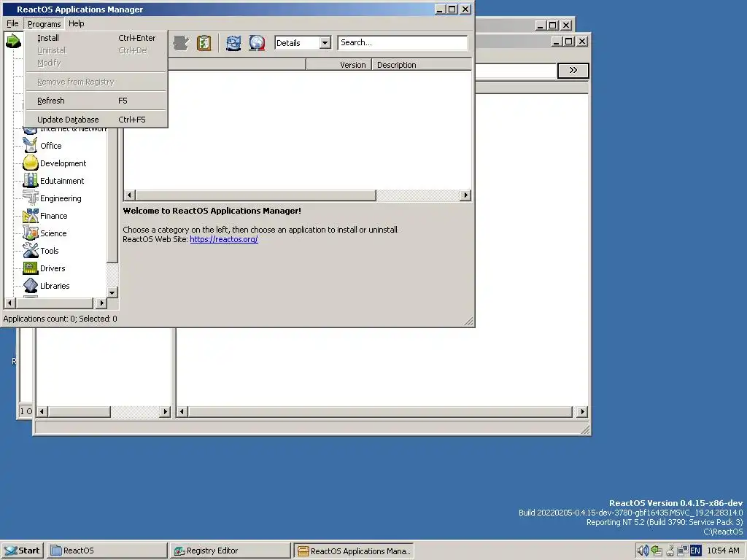Click category tree horizontal scrollbar right arrow

coord(101,303)
